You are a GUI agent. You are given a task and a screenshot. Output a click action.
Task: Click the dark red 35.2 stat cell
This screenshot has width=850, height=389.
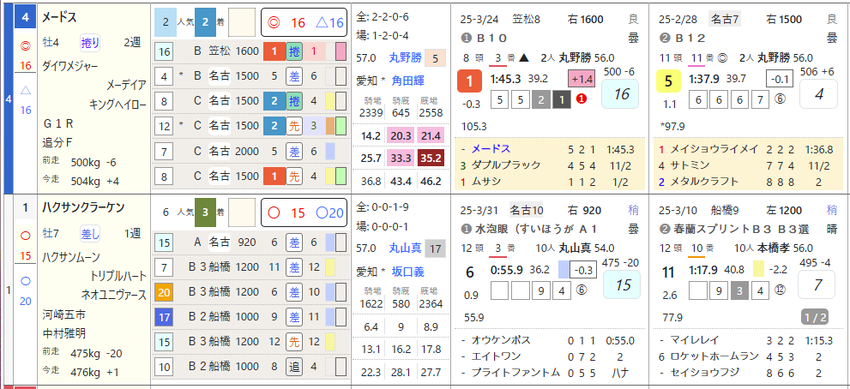[x=431, y=159]
